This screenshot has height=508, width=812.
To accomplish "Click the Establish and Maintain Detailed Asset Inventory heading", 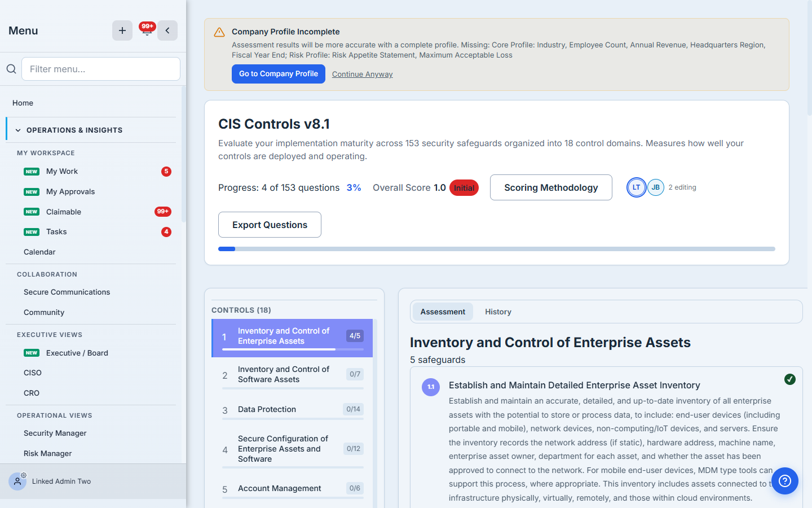I will point(575,386).
